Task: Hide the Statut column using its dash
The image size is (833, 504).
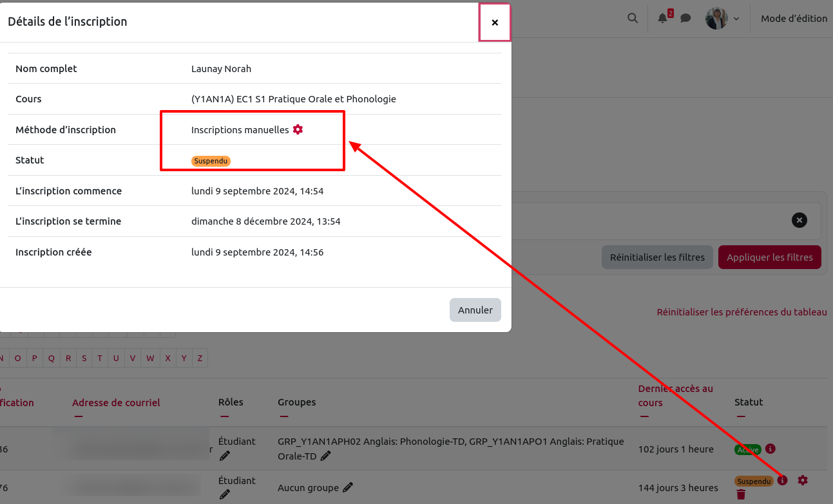Action: pos(740,416)
